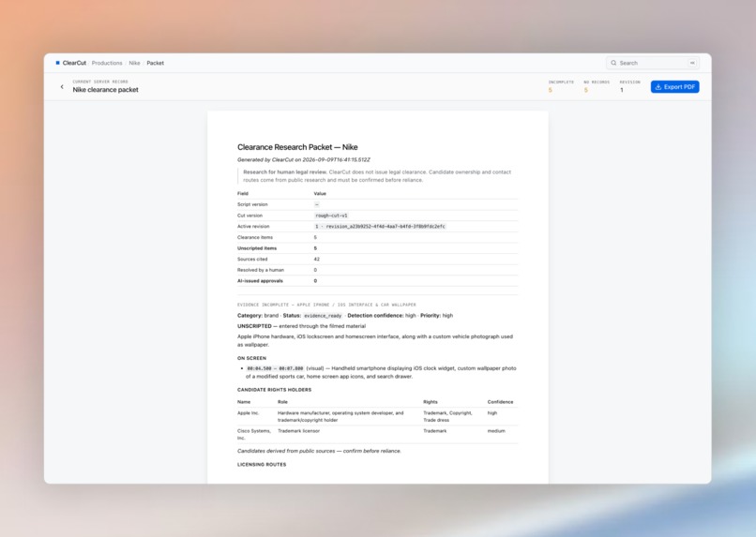Image resolution: width=756 pixels, height=537 pixels.
Task: Click the ClearCut logo icon
Action: [x=58, y=63]
